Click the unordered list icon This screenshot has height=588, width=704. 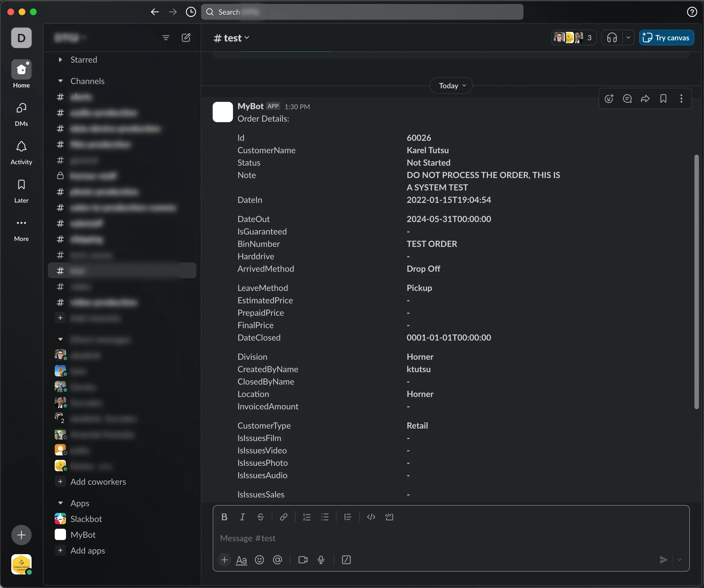(x=326, y=517)
